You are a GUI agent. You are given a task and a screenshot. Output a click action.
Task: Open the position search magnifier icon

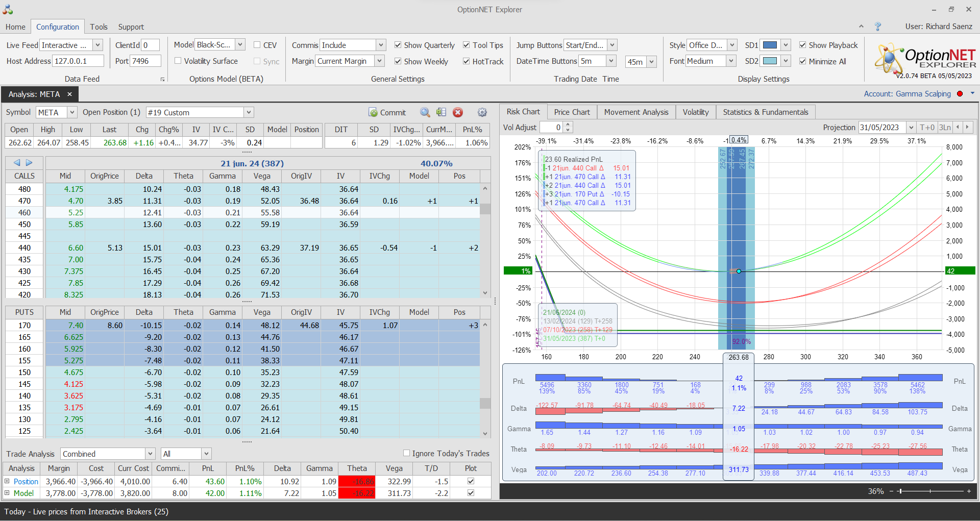click(x=425, y=112)
